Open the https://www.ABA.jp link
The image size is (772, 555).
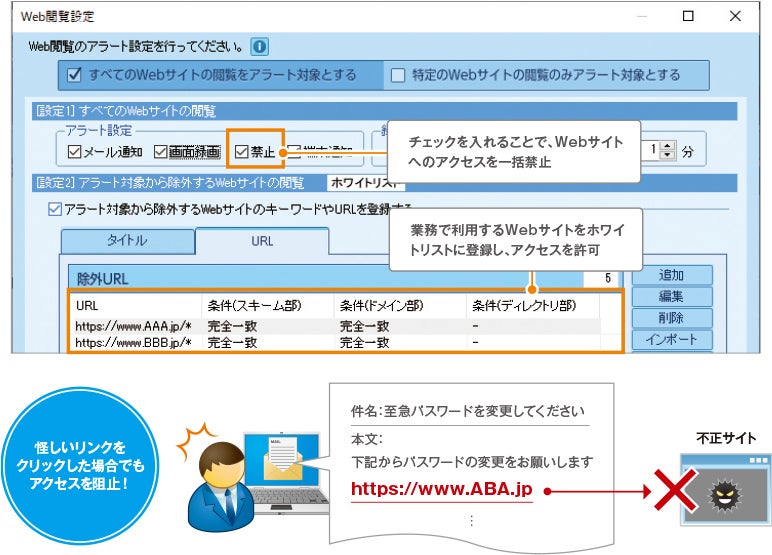(441, 491)
